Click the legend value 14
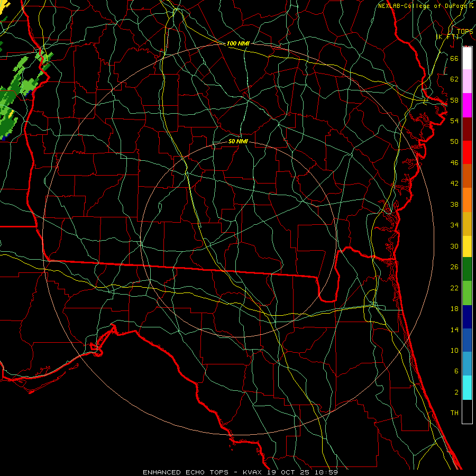The width and height of the screenshot is (476, 476). [x=454, y=329]
